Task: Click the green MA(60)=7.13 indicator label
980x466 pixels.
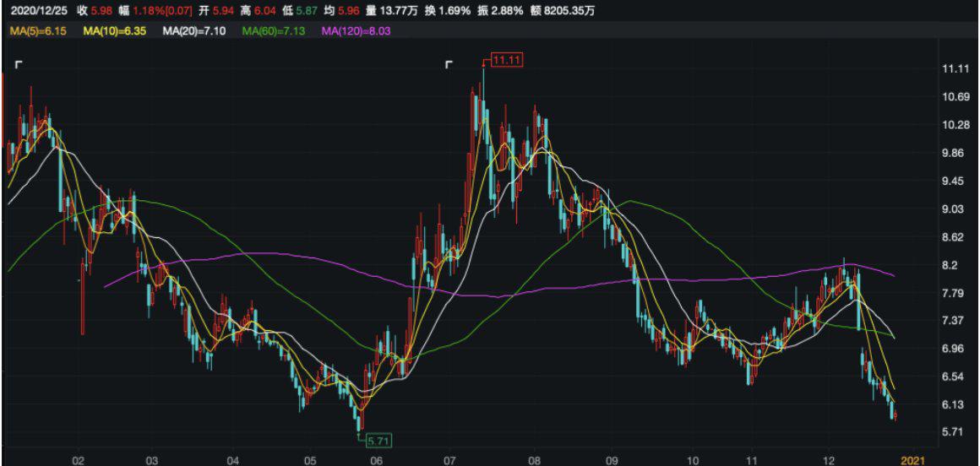Action: (274, 30)
